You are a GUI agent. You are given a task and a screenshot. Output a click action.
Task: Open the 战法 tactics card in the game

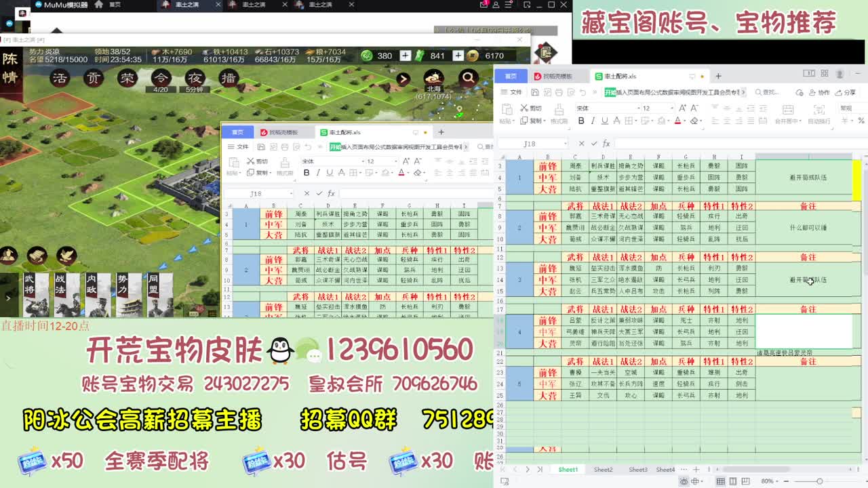click(67, 294)
